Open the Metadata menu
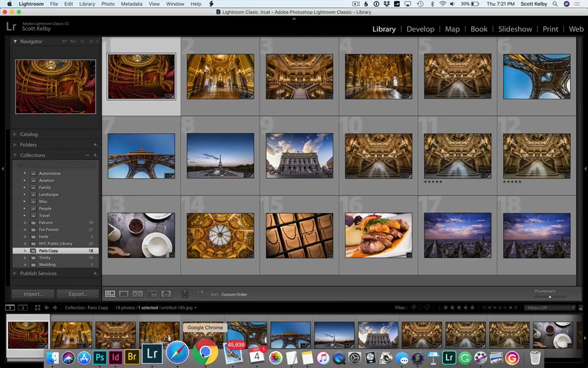Image resolution: width=588 pixels, height=368 pixels. coord(132,4)
